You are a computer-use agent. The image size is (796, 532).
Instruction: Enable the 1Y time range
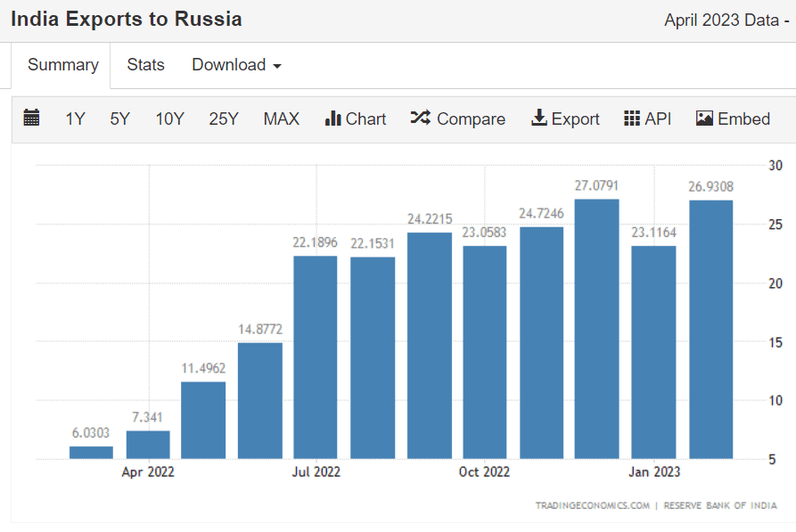(x=75, y=118)
